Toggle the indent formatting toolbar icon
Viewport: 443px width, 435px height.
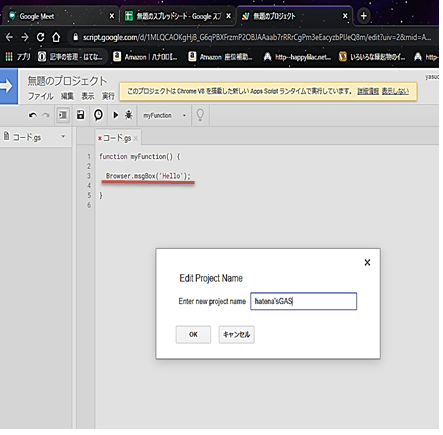click(x=63, y=115)
